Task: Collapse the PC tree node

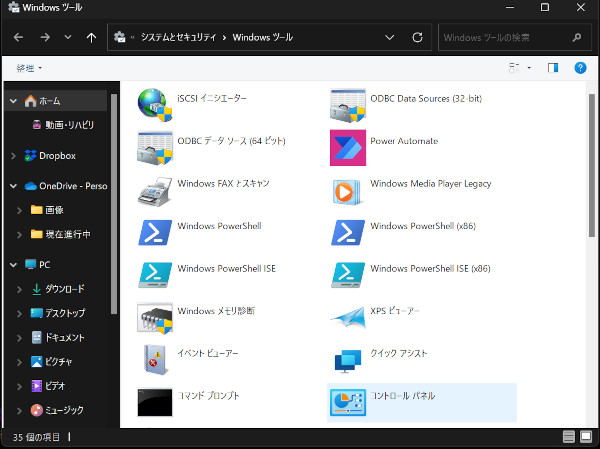Action: (13, 265)
